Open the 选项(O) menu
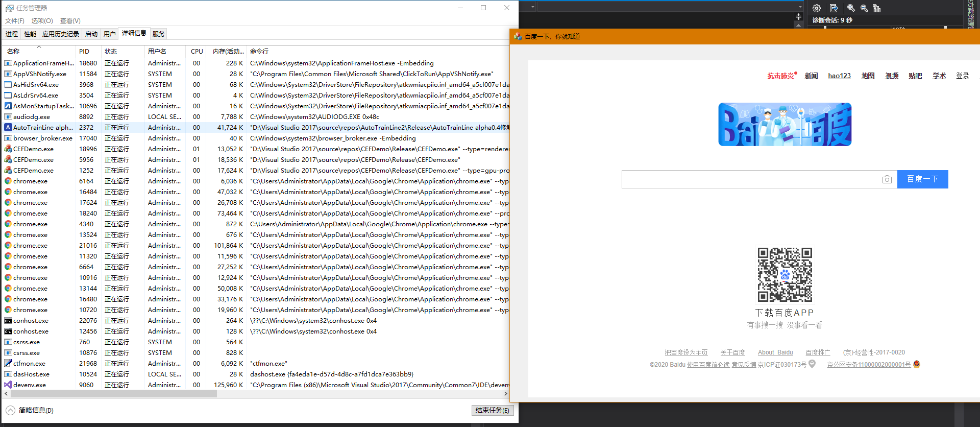Image resolution: width=980 pixels, height=427 pixels. tap(42, 20)
